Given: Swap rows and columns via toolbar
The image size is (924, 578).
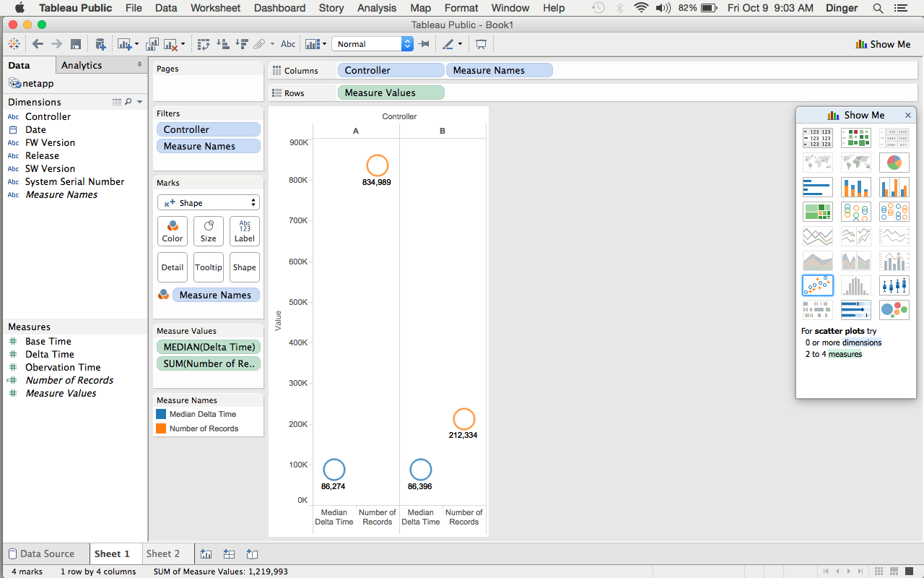Looking at the screenshot, I should [x=204, y=44].
